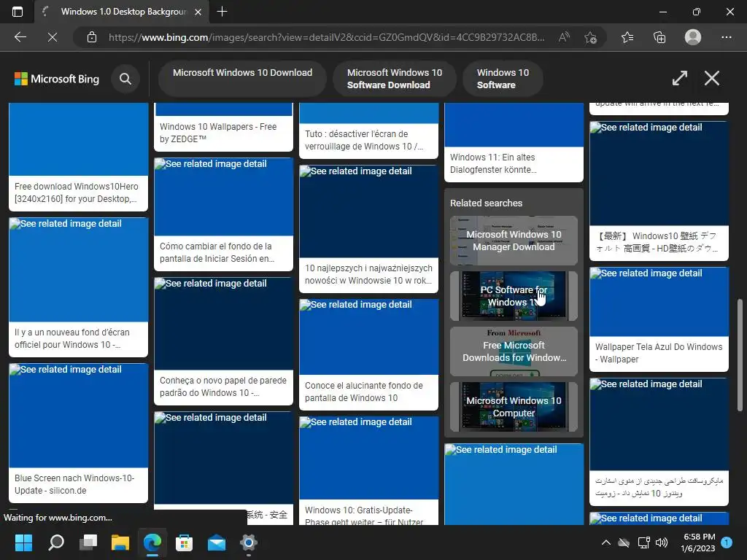
Task: Toggle Read aloud icon in address bar
Action: (564, 37)
